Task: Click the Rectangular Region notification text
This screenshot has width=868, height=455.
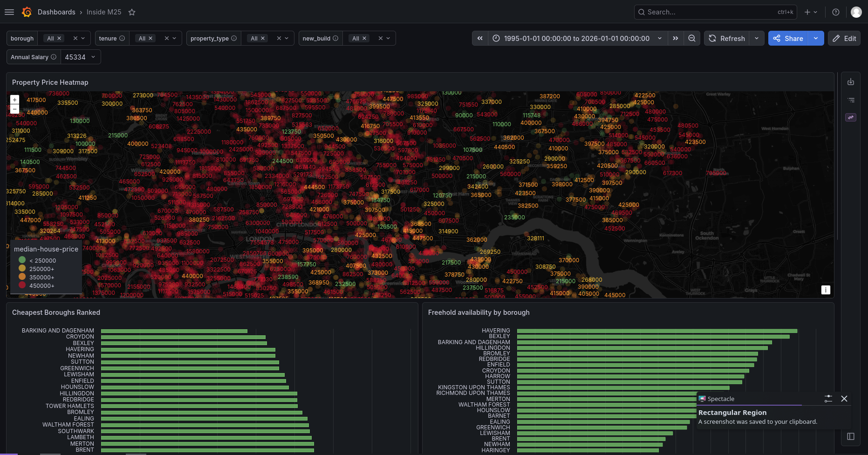Action: click(732, 413)
